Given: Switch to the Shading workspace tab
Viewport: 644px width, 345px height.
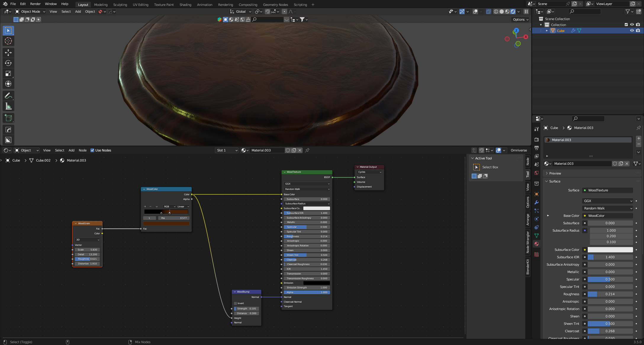Looking at the screenshot, I should (x=185, y=4).
